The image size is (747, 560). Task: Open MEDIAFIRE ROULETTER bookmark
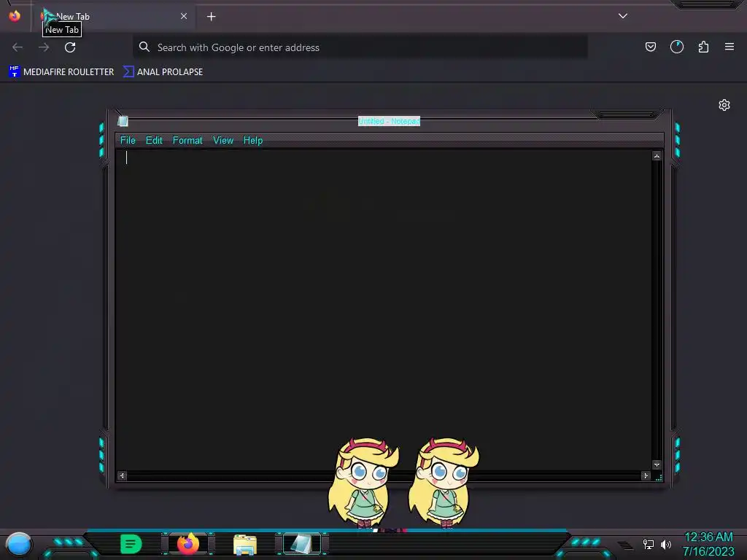[61, 72]
